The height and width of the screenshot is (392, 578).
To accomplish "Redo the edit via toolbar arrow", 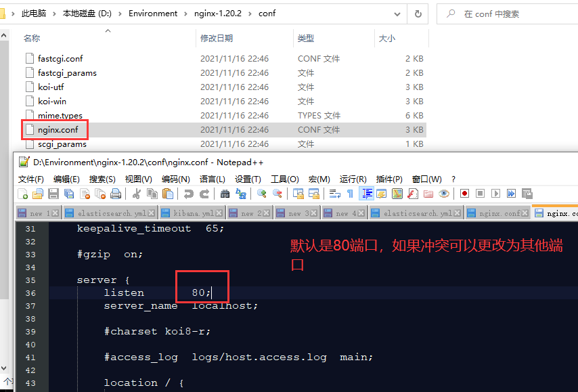I will 204,194.
